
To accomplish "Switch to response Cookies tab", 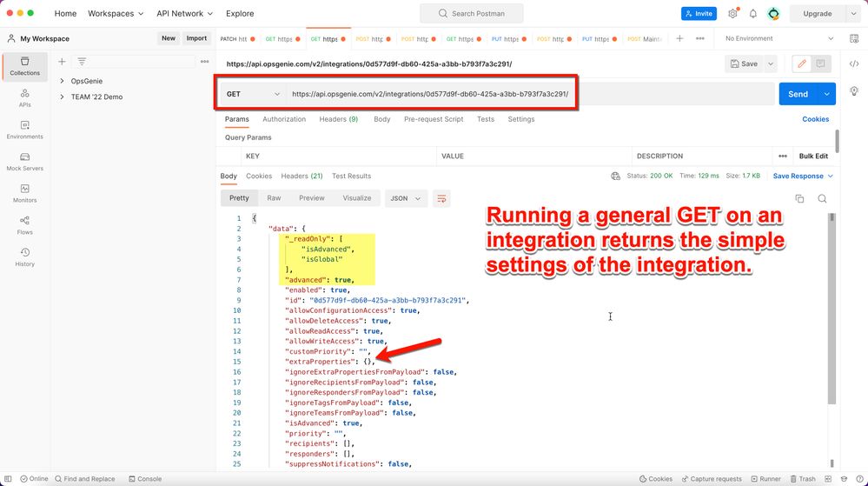I will pyautogui.click(x=259, y=176).
